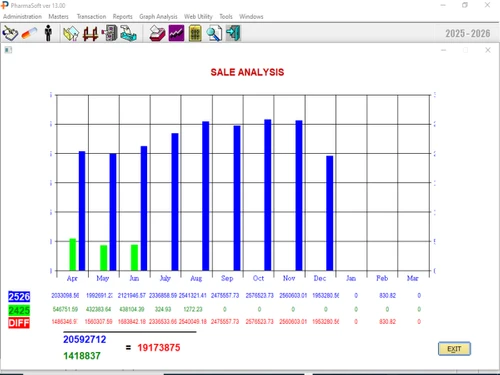500x375 pixels.
Task: Click the blue value 2560603.01 under Nov
Action: (293, 296)
